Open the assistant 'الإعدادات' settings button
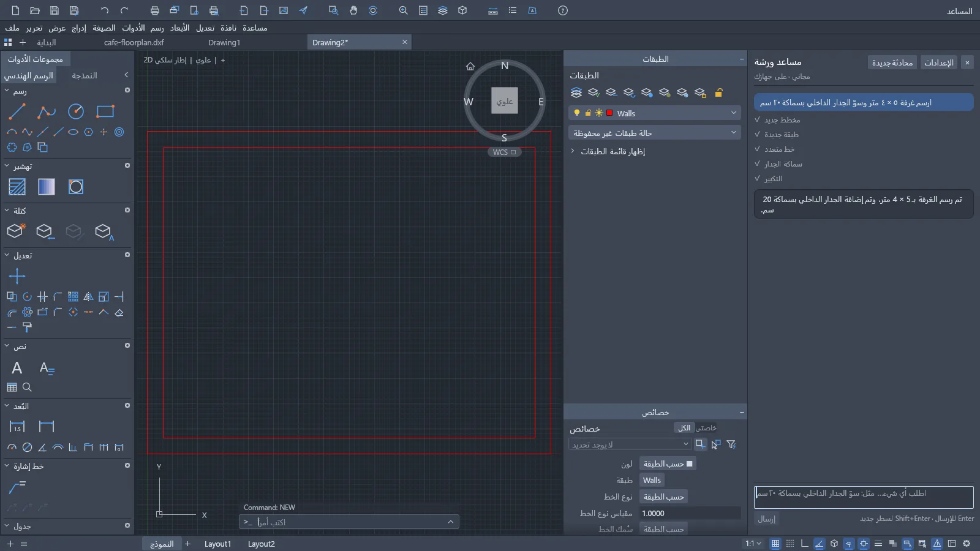Image resolution: width=980 pixels, height=551 pixels. (939, 62)
